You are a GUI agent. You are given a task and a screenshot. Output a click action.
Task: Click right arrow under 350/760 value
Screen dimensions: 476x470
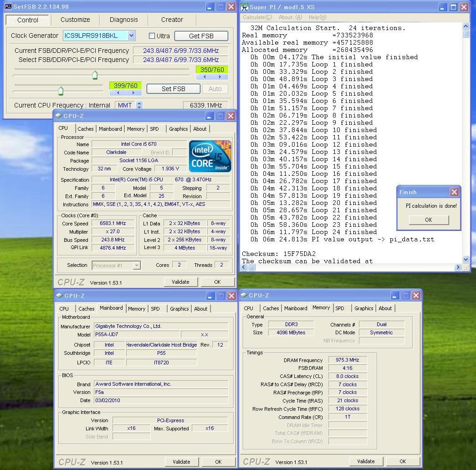[x=220, y=77]
